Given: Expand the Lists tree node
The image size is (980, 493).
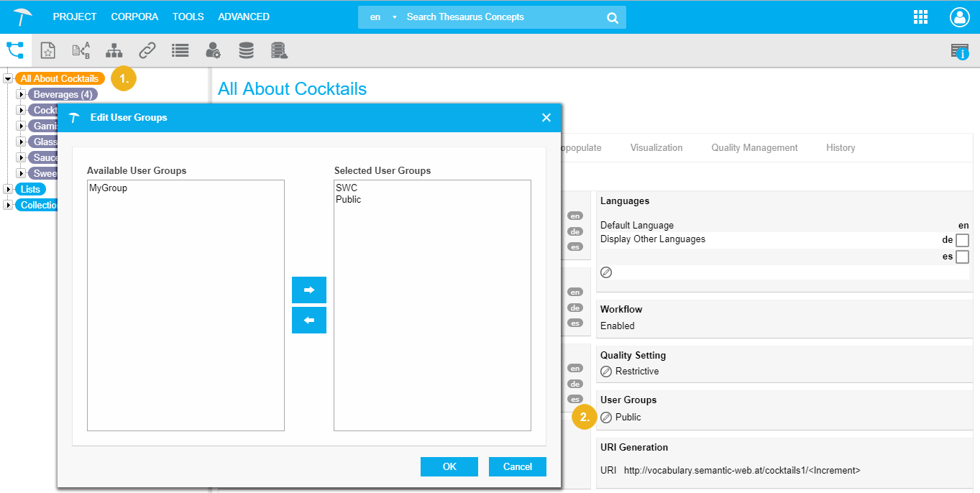Looking at the screenshot, I should 8,189.
